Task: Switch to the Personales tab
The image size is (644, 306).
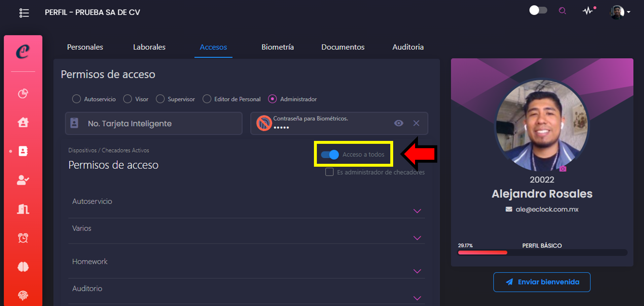Action: tap(85, 47)
